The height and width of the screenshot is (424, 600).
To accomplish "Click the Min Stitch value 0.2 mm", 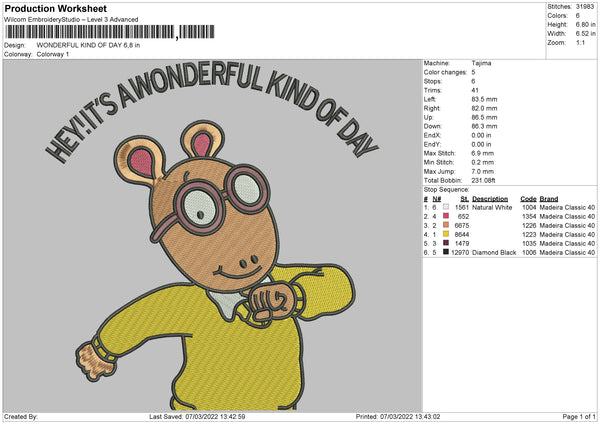I will (483, 162).
